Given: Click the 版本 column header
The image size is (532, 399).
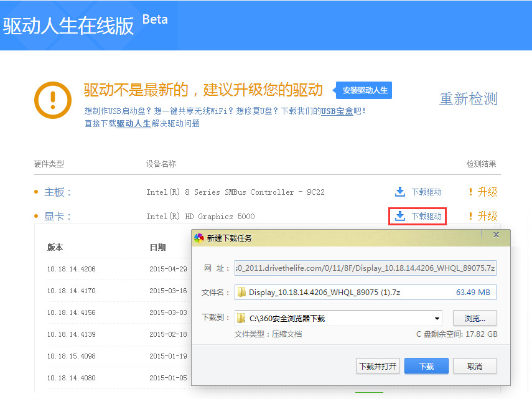Looking at the screenshot, I should click(x=54, y=246).
